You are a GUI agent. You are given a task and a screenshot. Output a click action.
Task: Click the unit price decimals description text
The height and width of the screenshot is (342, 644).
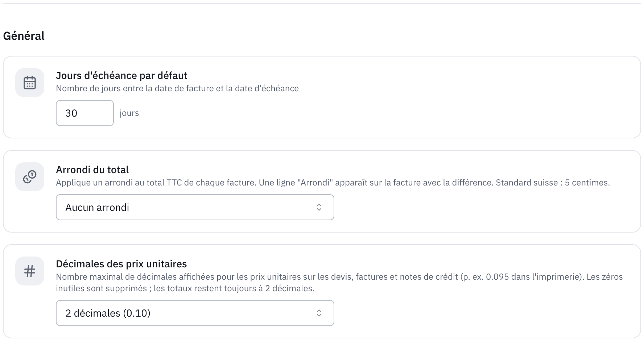(x=339, y=283)
